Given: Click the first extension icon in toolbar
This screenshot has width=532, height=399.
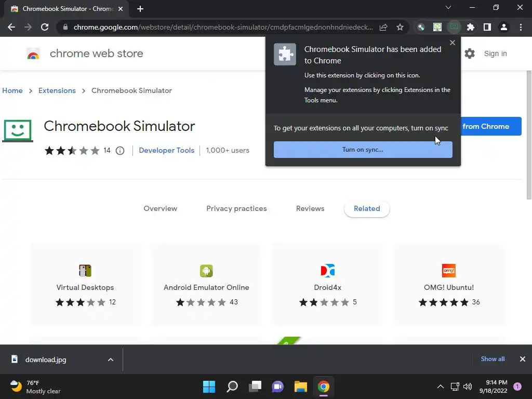Looking at the screenshot, I should [x=421, y=27].
